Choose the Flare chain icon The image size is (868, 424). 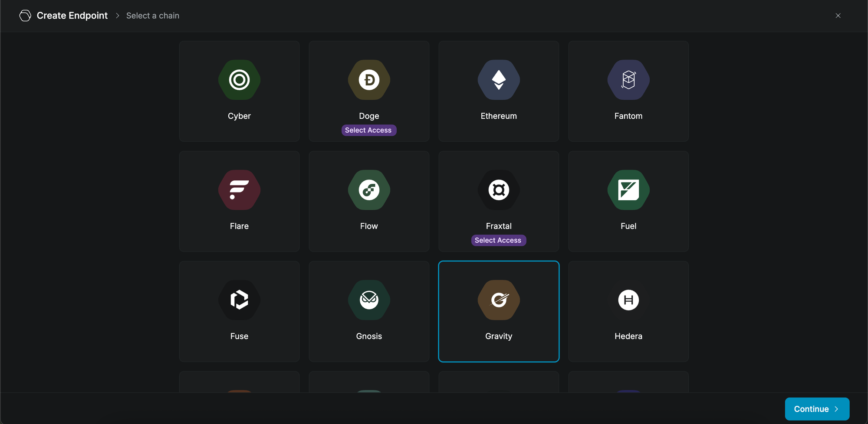pos(239,190)
